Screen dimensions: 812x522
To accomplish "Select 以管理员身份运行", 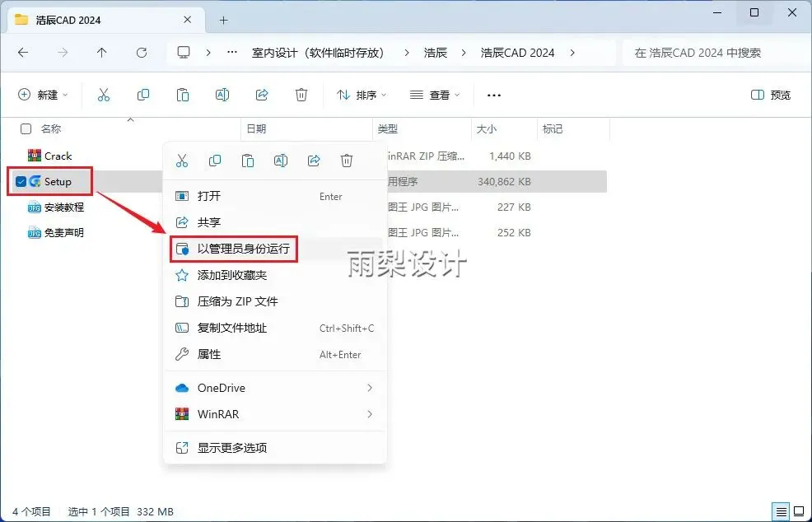I will [274, 249].
